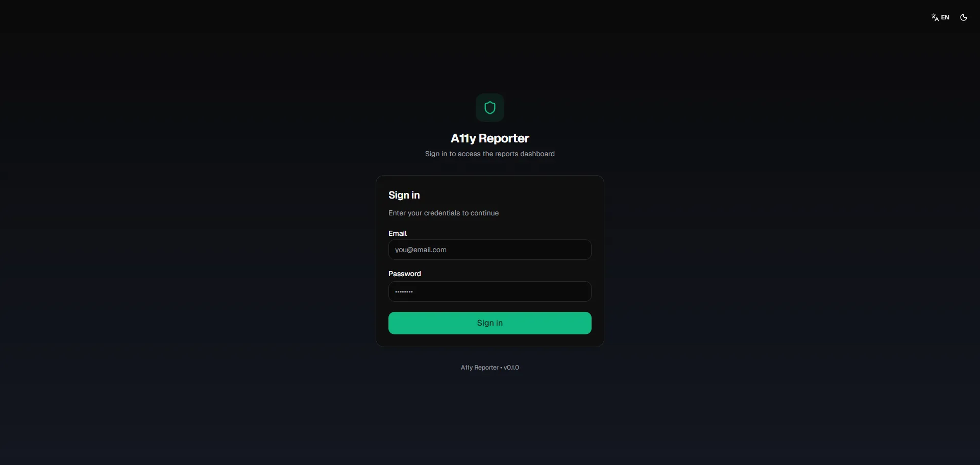Click the masked password placeholder dots
980x465 pixels.
[404, 291]
